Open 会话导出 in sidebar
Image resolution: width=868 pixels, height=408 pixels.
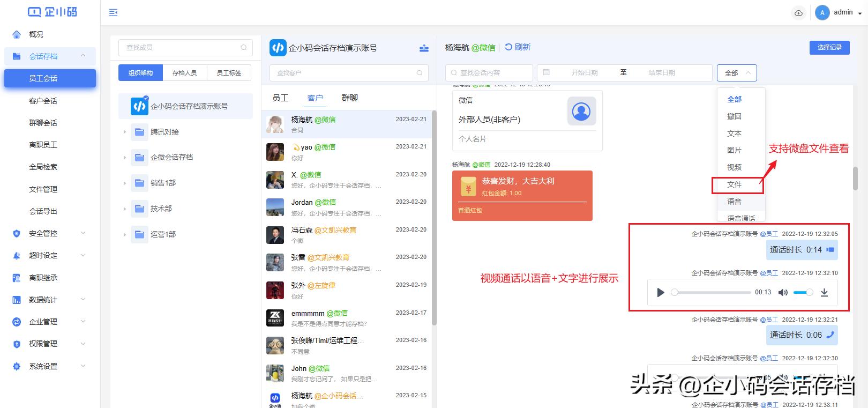click(43, 211)
